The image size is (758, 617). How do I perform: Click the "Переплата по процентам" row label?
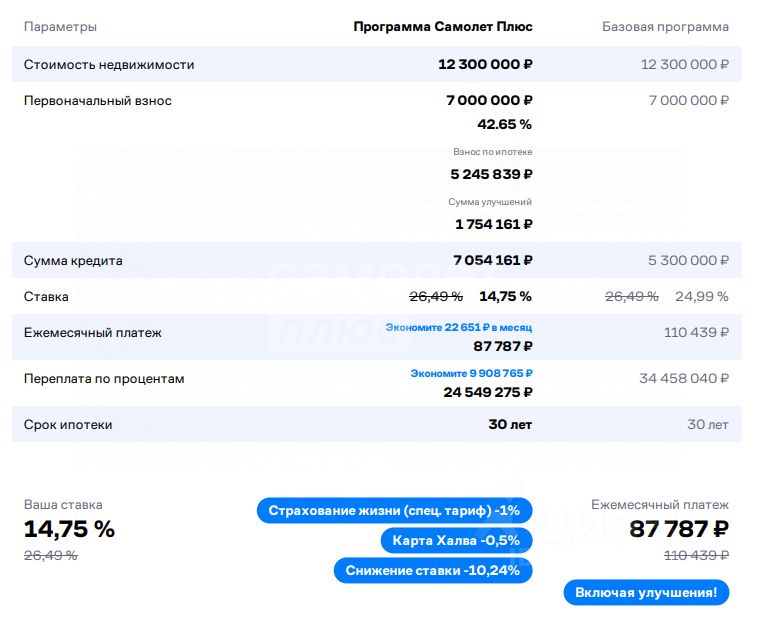[104, 378]
